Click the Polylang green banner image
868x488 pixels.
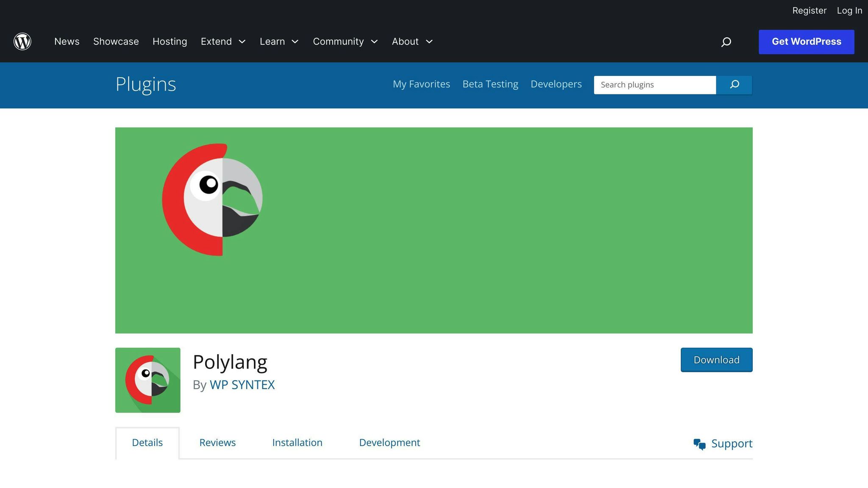coord(434,230)
